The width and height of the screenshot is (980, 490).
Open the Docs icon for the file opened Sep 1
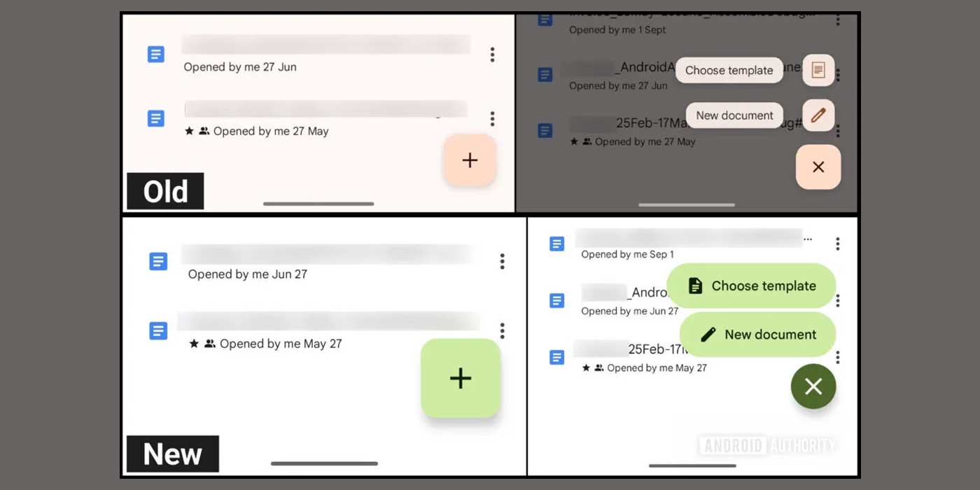[556, 244]
